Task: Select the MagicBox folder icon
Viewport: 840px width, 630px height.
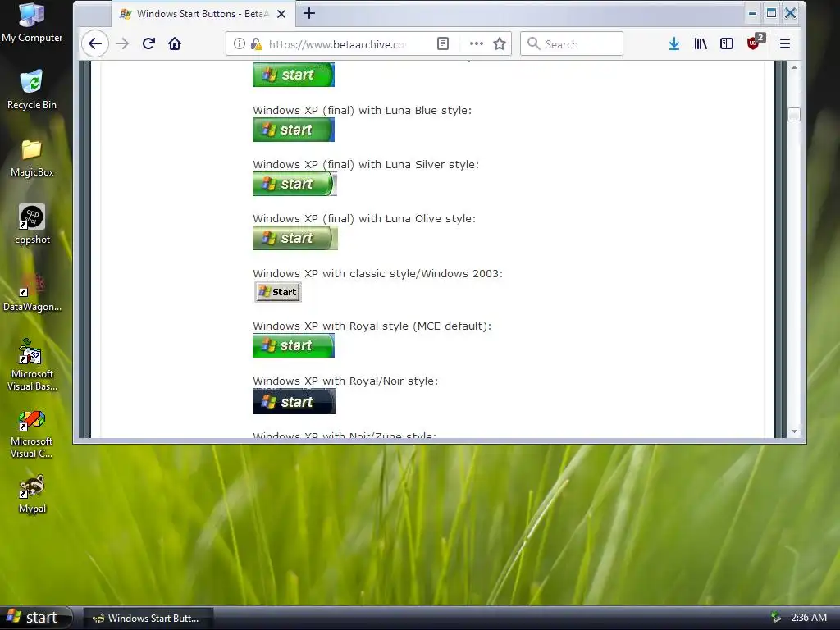Action: coord(32,157)
